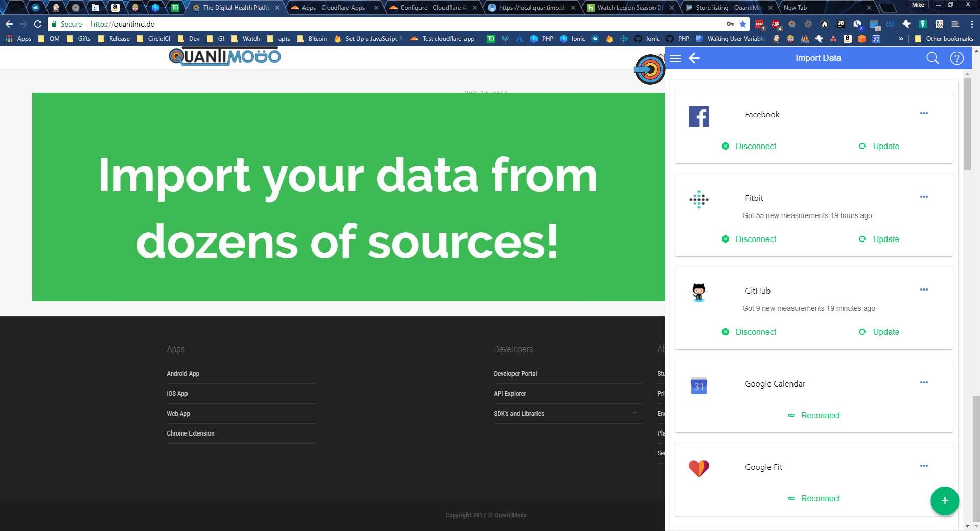The image size is (980, 531).
Task: Go back using browser back arrow
Action: click(9, 24)
